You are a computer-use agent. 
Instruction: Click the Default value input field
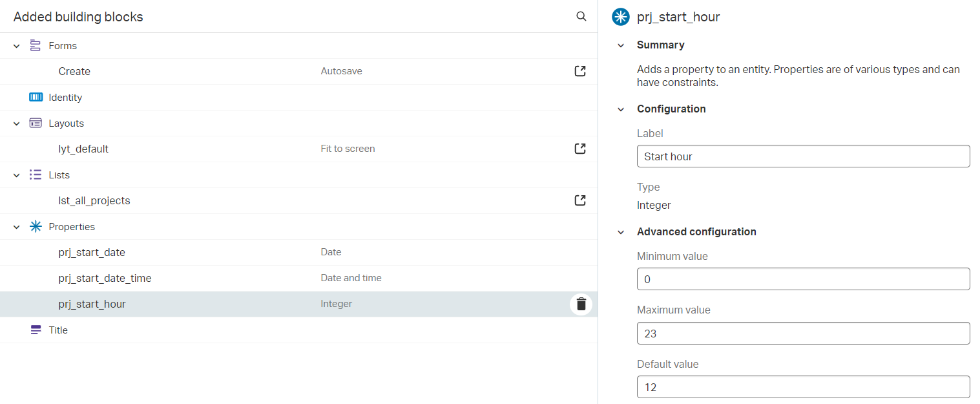(x=803, y=387)
